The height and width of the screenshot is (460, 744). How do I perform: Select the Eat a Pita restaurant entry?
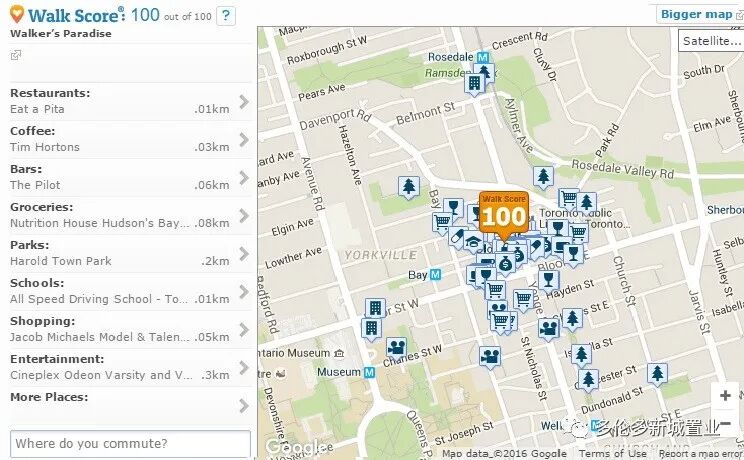tap(37, 109)
